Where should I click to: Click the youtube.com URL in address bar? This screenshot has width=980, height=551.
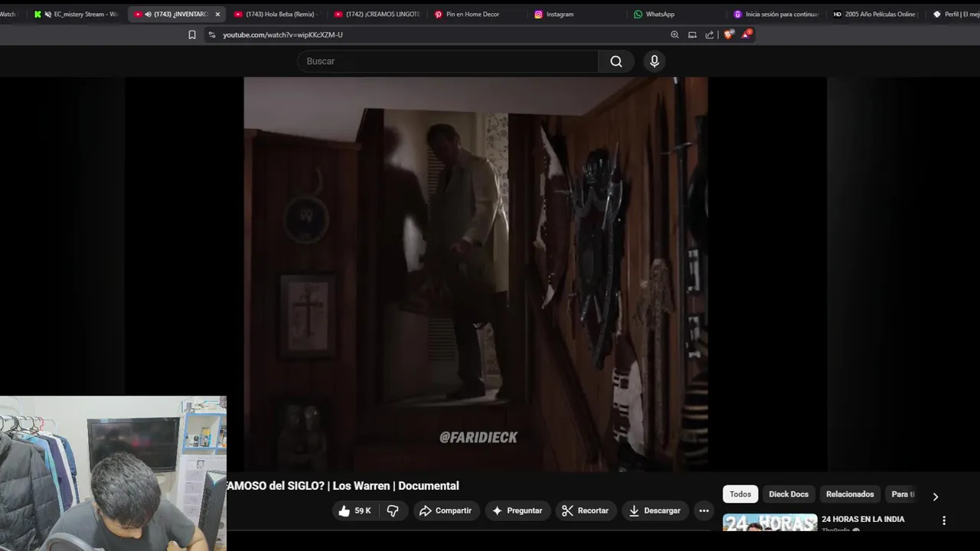(x=283, y=34)
